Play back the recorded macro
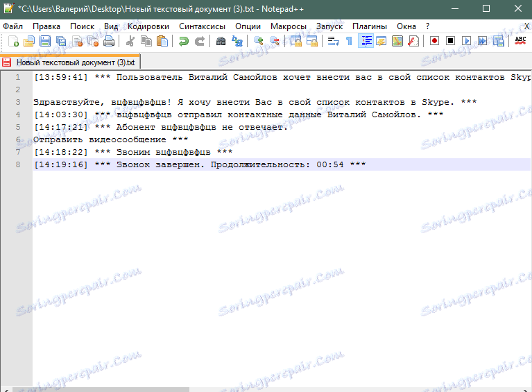532x392 pixels. point(467,42)
